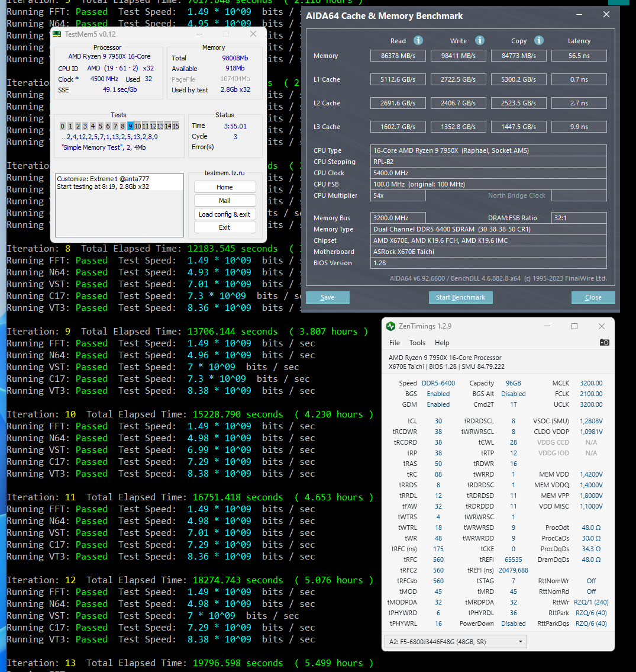Screen dimensions: 636x672
Task: Click the Iteration 12 5.076 hours text
Action: coord(334,580)
